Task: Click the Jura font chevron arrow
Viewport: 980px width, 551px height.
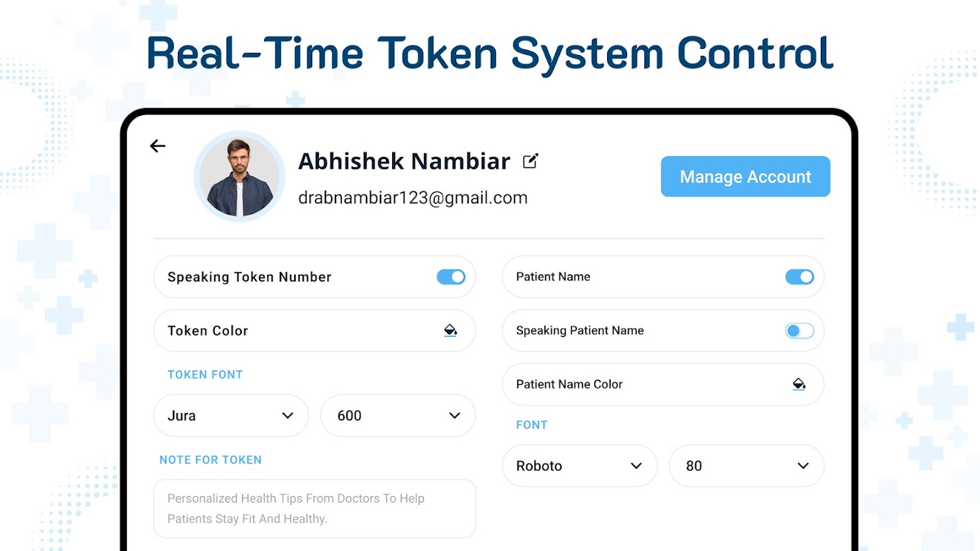Action: (x=288, y=415)
